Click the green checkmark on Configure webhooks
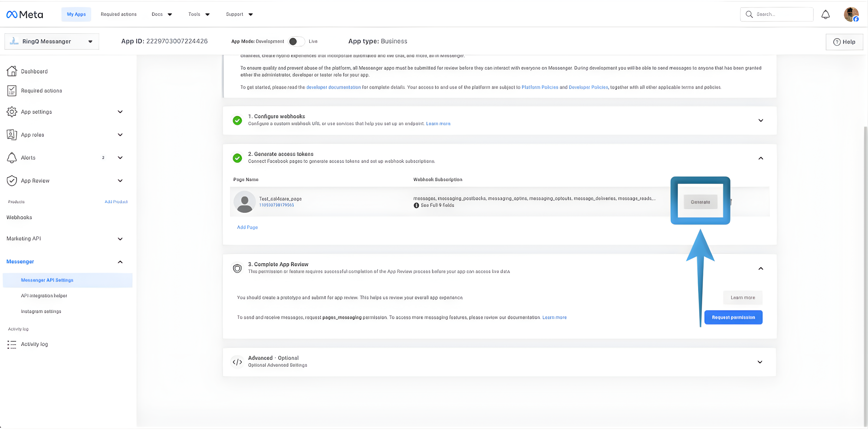The height and width of the screenshot is (430, 868). click(237, 120)
